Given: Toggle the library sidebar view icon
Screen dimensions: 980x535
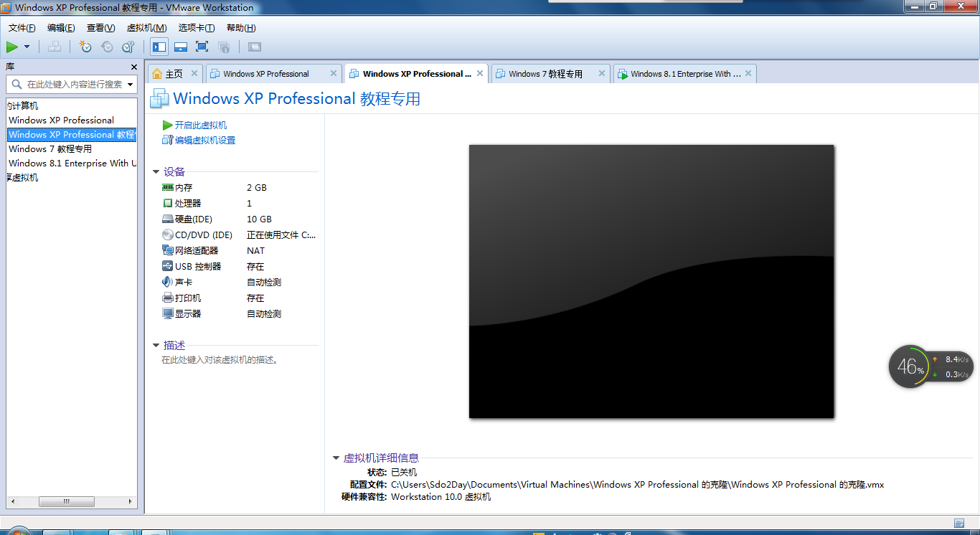Looking at the screenshot, I should [x=159, y=47].
